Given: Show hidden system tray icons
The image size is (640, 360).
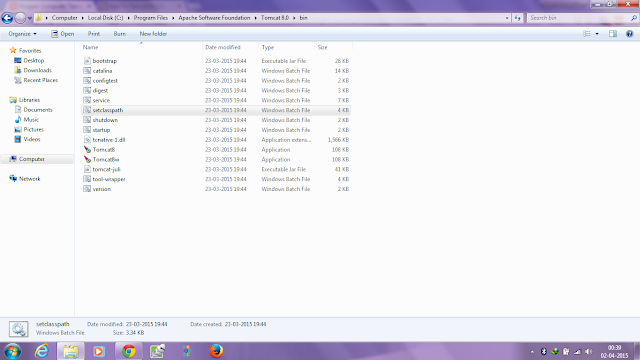Looking at the screenshot, I should (532, 351).
